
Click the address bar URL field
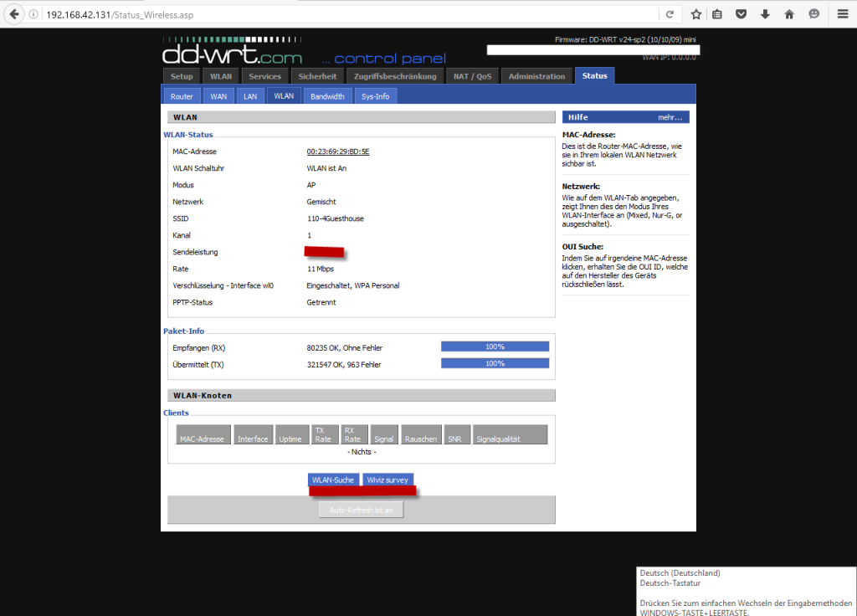pyautogui.click(x=350, y=15)
